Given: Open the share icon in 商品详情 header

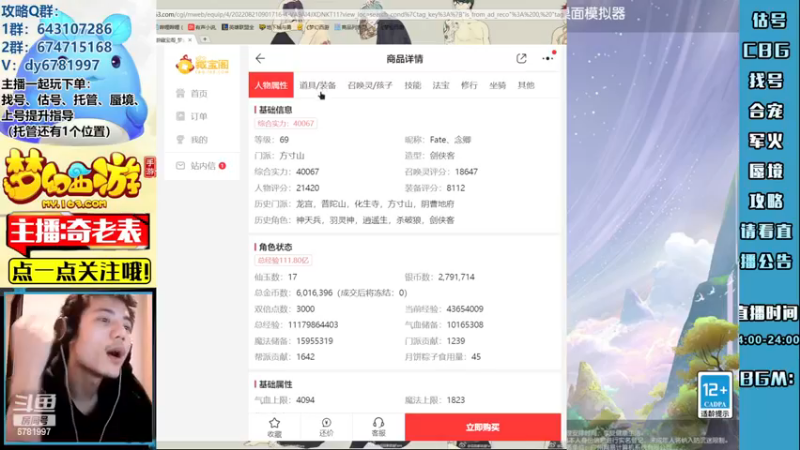Looking at the screenshot, I should coord(521,59).
